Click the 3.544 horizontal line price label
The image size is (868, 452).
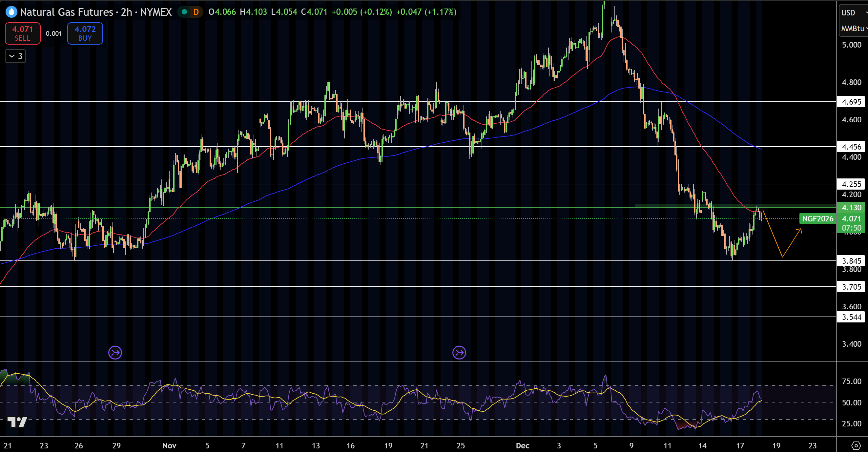point(851,317)
